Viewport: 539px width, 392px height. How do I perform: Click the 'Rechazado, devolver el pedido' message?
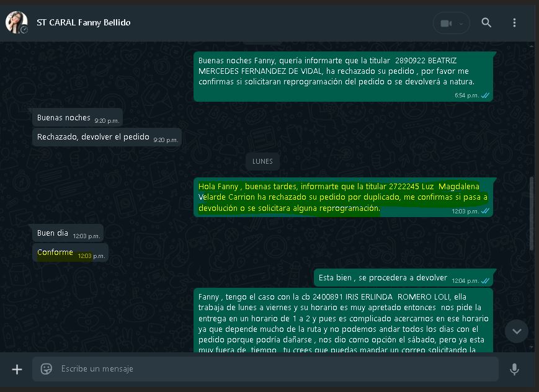[107, 137]
